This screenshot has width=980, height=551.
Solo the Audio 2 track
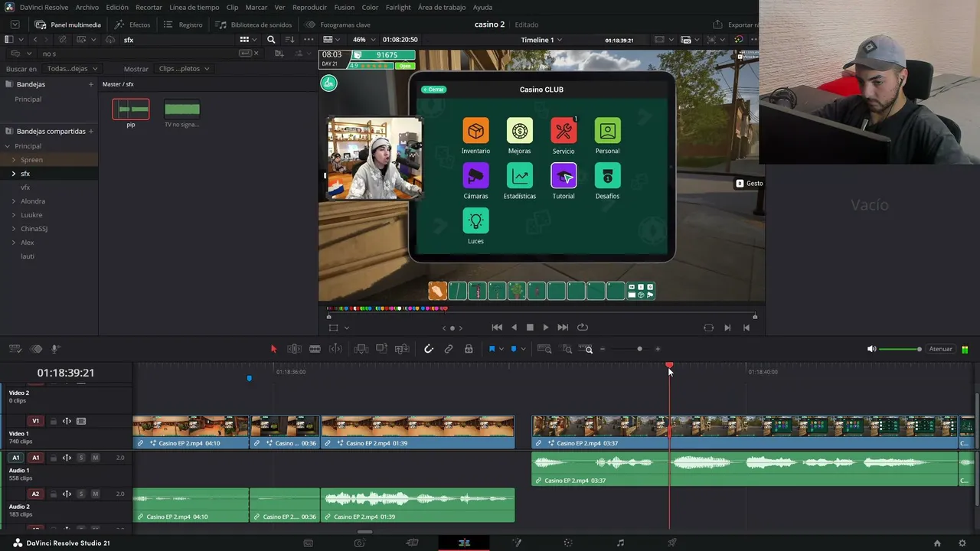pyautogui.click(x=81, y=494)
